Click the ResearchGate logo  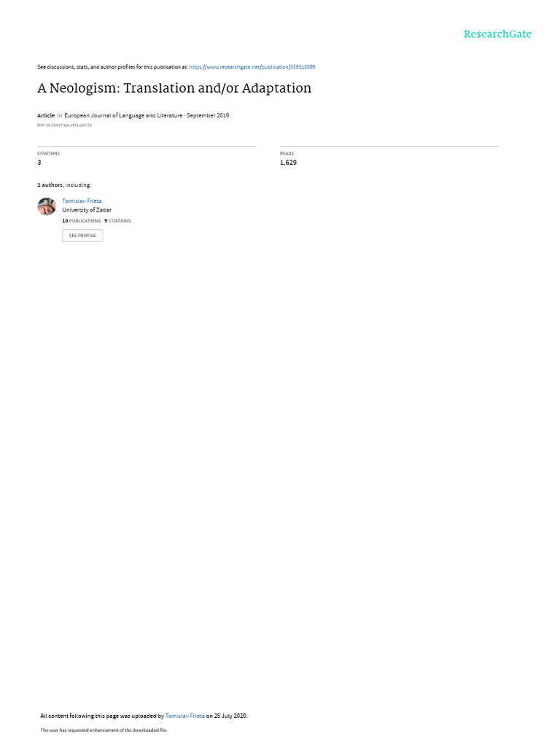pos(497,34)
